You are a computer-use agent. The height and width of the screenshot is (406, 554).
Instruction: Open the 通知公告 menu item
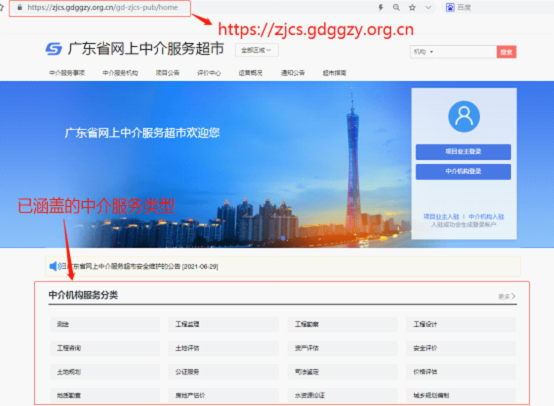(293, 73)
